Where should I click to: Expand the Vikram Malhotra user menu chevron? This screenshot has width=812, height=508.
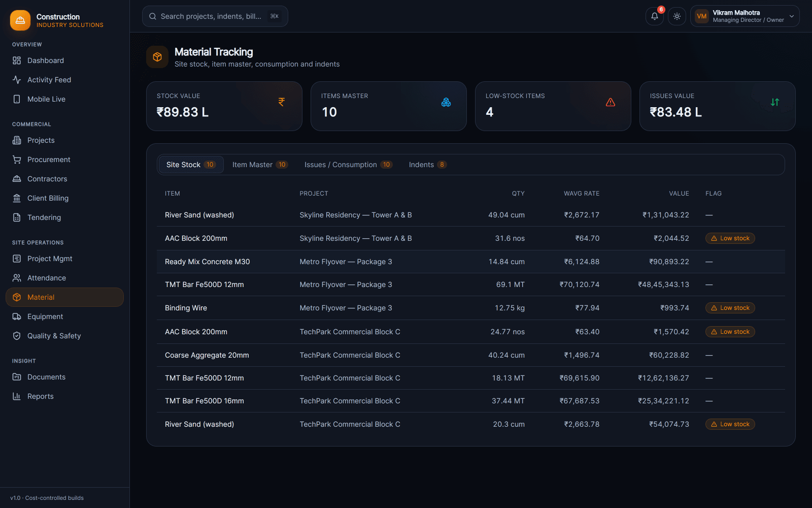791,16
